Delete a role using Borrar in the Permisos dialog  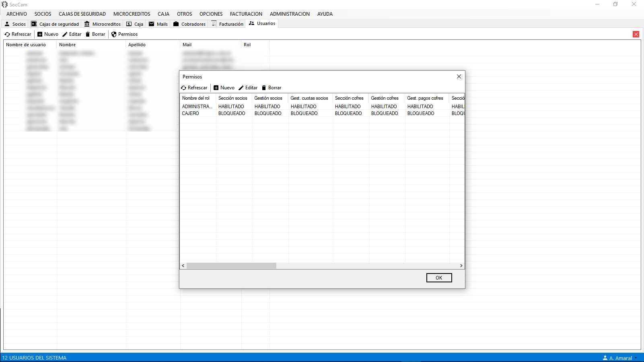click(272, 88)
